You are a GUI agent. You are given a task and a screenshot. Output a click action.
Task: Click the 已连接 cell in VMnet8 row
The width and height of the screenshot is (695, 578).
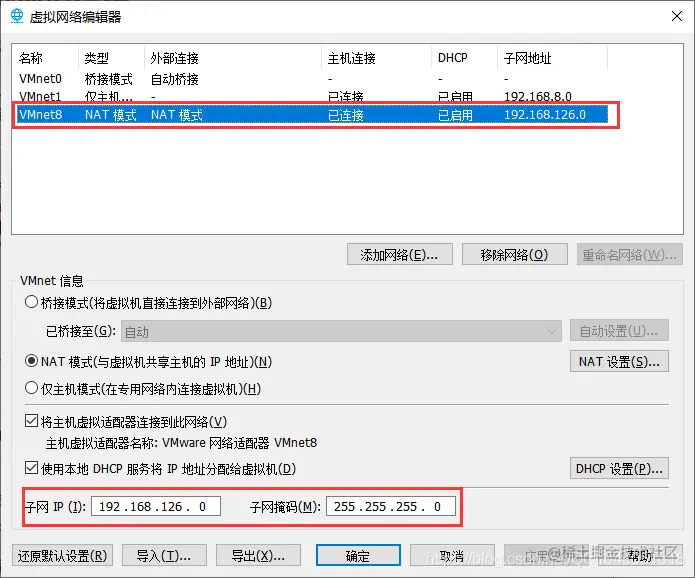tap(346, 115)
